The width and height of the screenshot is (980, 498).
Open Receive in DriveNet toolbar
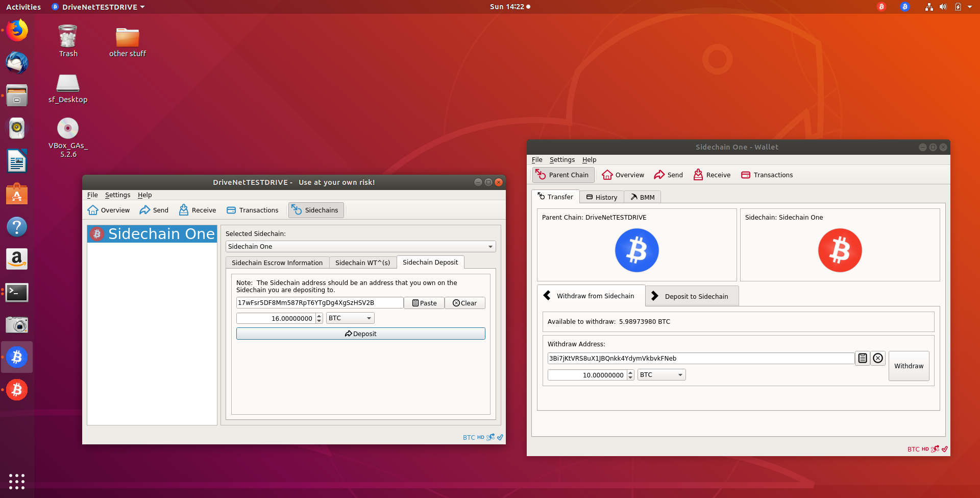(198, 210)
